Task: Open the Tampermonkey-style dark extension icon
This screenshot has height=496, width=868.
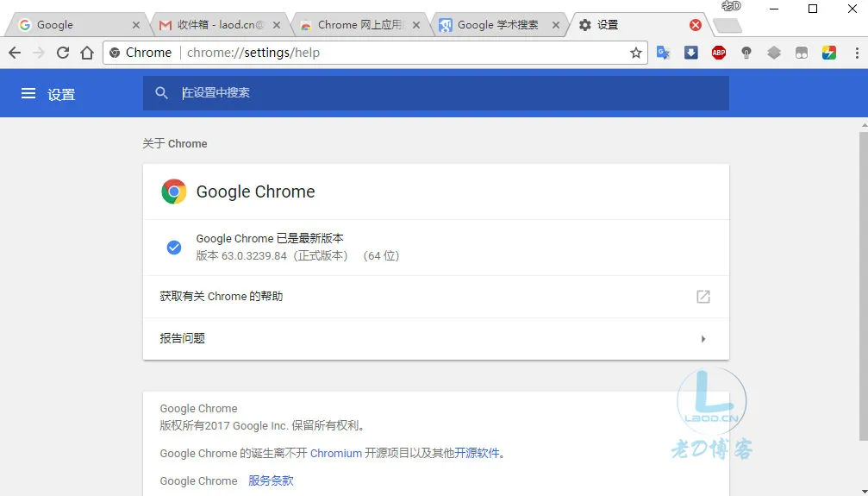Action: coord(802,53)
